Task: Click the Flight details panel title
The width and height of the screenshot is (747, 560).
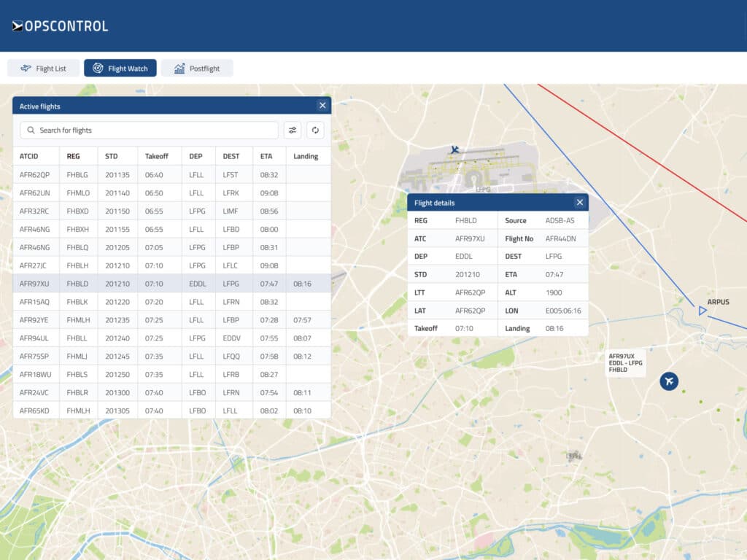Action: pos(435,203)
